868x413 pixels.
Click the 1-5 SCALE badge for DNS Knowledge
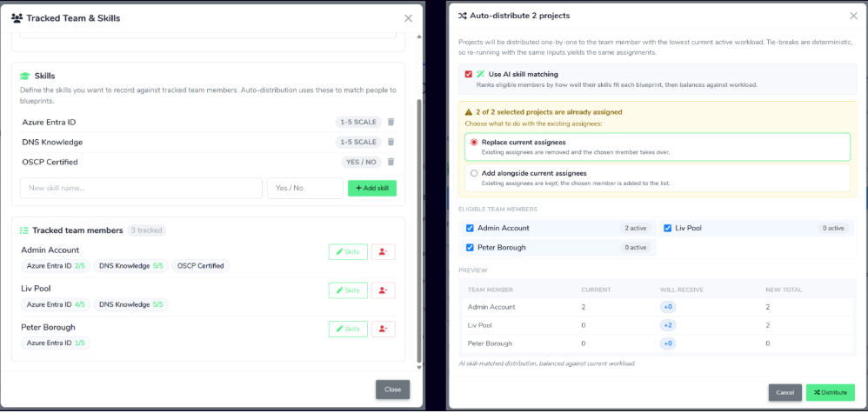coord(358,142)
